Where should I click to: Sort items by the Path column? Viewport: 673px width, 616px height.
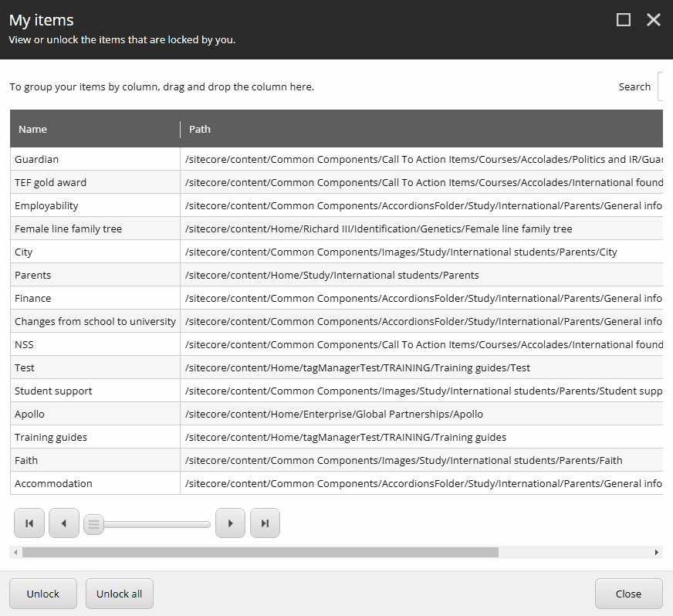tap(199, 129)
